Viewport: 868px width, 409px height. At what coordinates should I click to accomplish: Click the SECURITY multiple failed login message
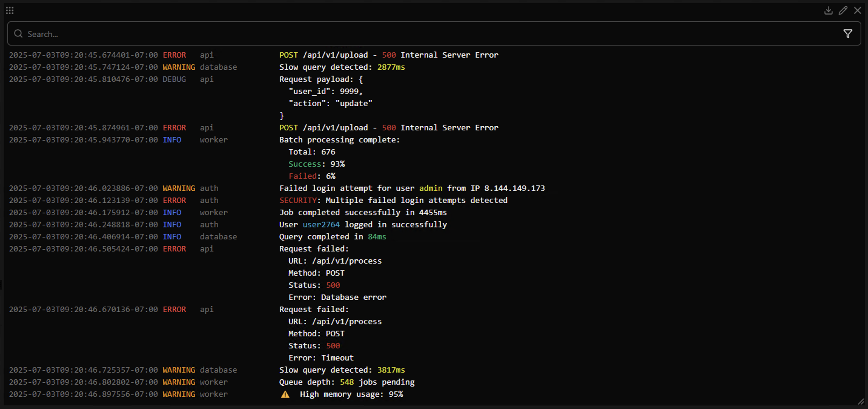(x=393, y=200)
